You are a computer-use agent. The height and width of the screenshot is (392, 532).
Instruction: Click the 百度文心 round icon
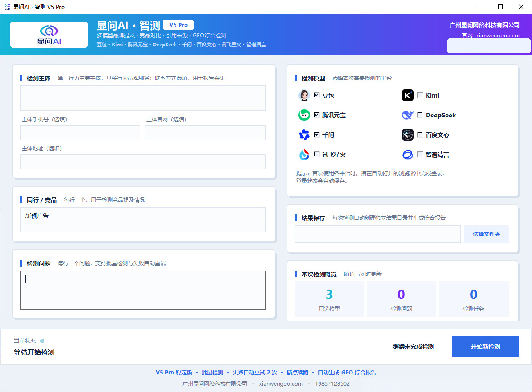point(407,135)
